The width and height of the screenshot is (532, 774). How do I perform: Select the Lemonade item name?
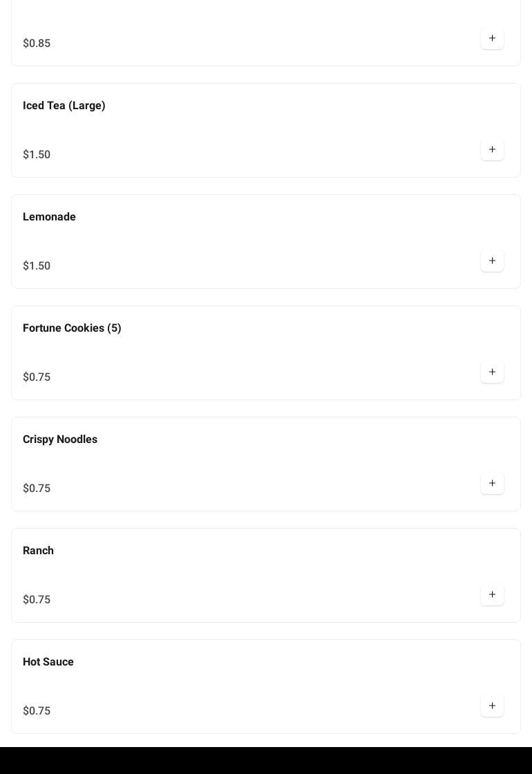(x=49, y=217)
